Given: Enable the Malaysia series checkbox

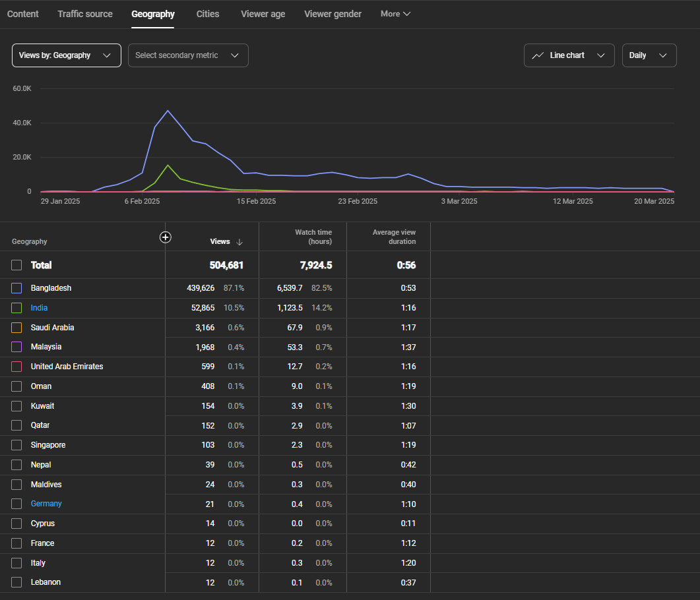Looking at the screenshot, I should pyautogui.click(x=17, y=347).
